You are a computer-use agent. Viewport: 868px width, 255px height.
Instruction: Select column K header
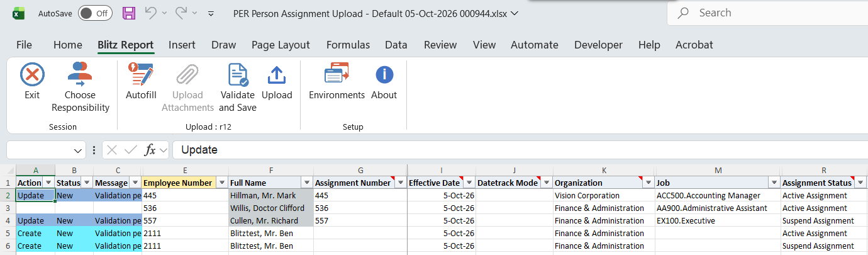604,170
